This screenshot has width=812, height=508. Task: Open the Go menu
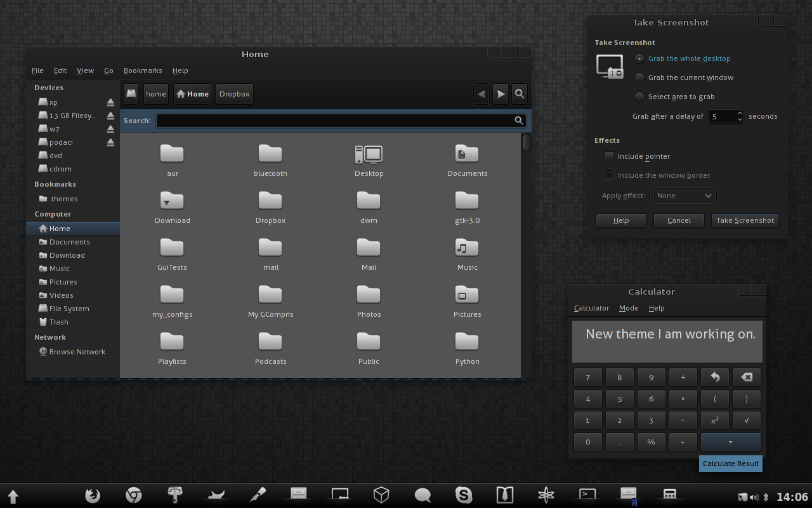[108, 70]
